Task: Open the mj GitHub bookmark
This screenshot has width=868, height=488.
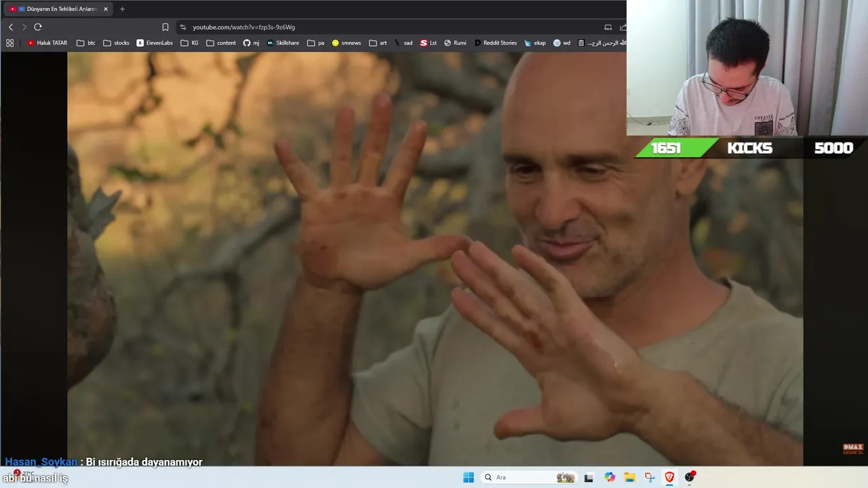Action: tap(251, 43)
